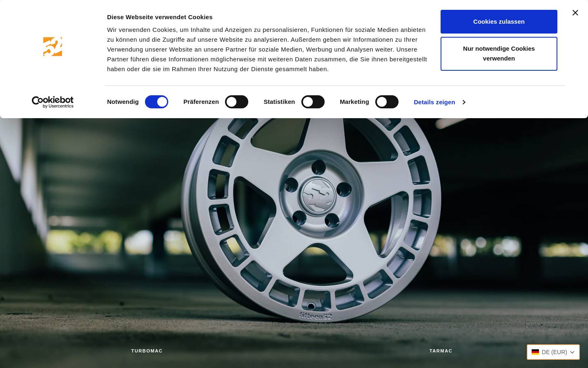
Task: Select the TARMAC label
Action: click(x=441, y=351)
